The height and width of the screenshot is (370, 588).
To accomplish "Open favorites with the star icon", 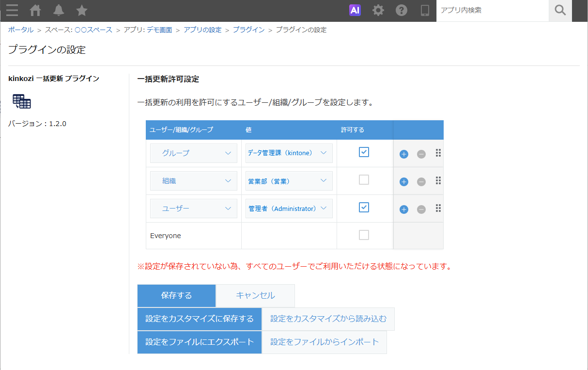I will [x=81, y=10].
